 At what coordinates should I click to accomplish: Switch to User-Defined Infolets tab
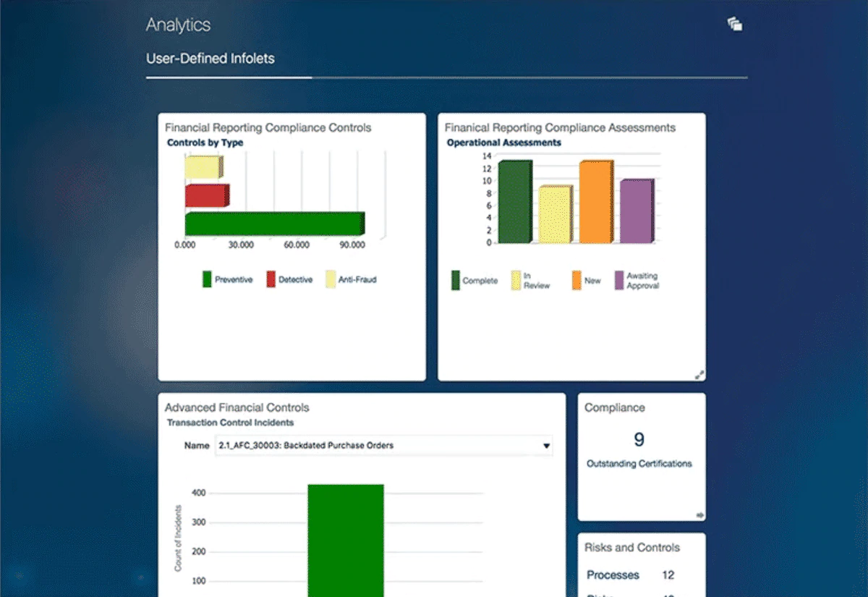tap(210, 59)
